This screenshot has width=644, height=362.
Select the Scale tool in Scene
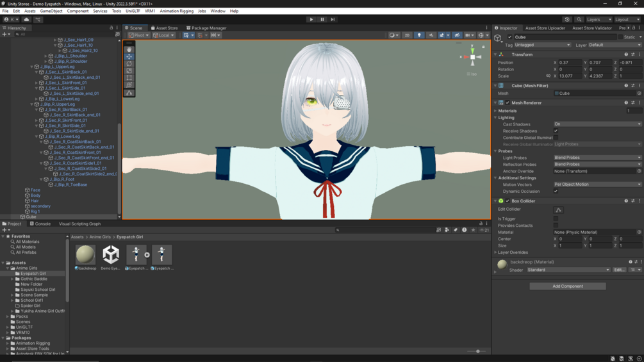pos(129,70)
